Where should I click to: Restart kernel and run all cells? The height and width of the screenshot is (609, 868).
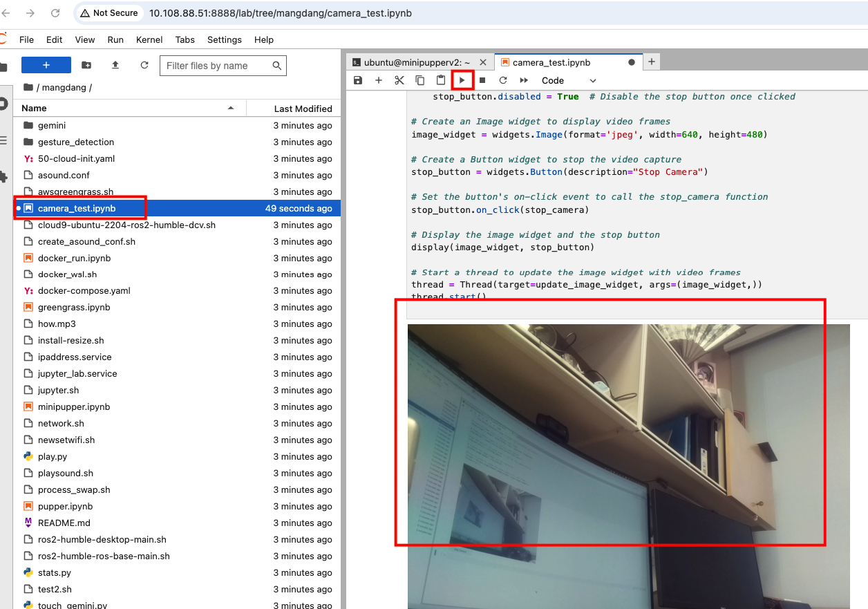point(524,80)
